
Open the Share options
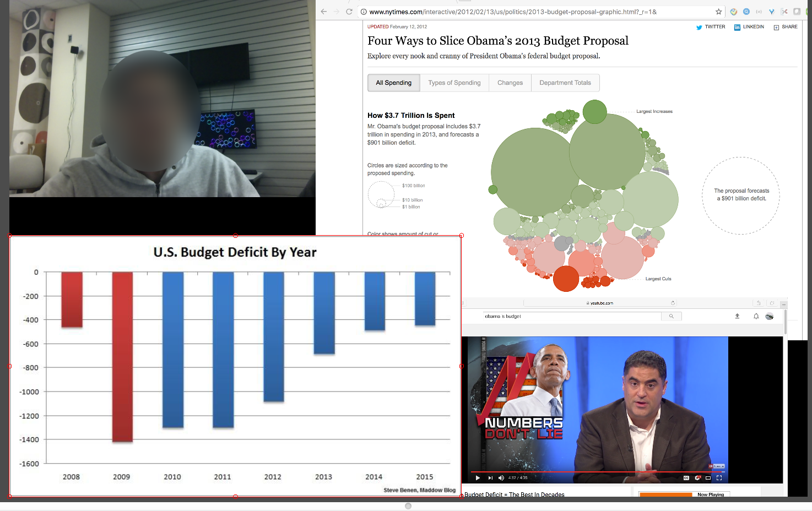pos(786,27)
